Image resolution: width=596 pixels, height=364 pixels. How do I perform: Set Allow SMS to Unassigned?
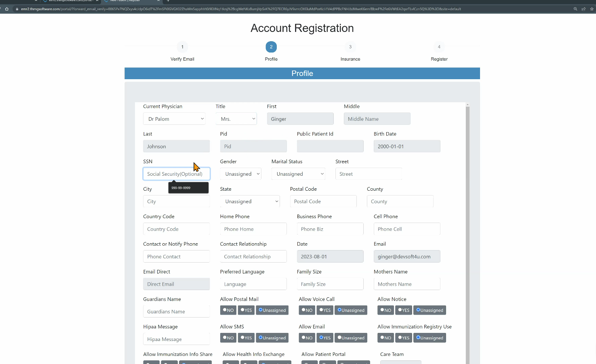pyautogui.click(x=272, y=338)
